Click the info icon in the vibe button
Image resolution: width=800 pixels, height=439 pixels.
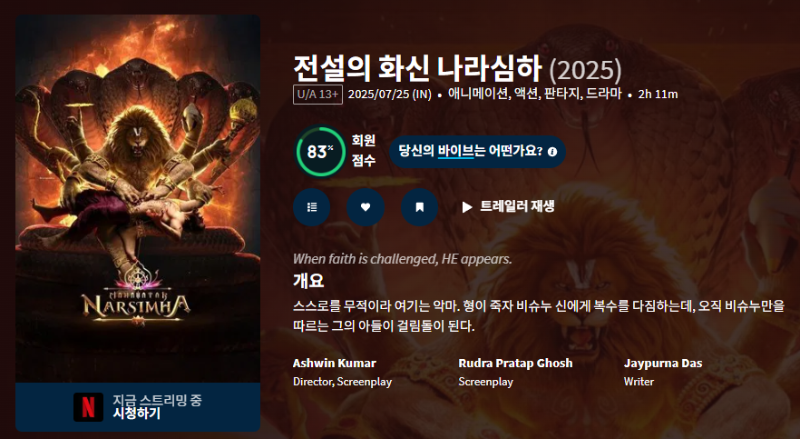pyautogui.click(x=553, y=152)
